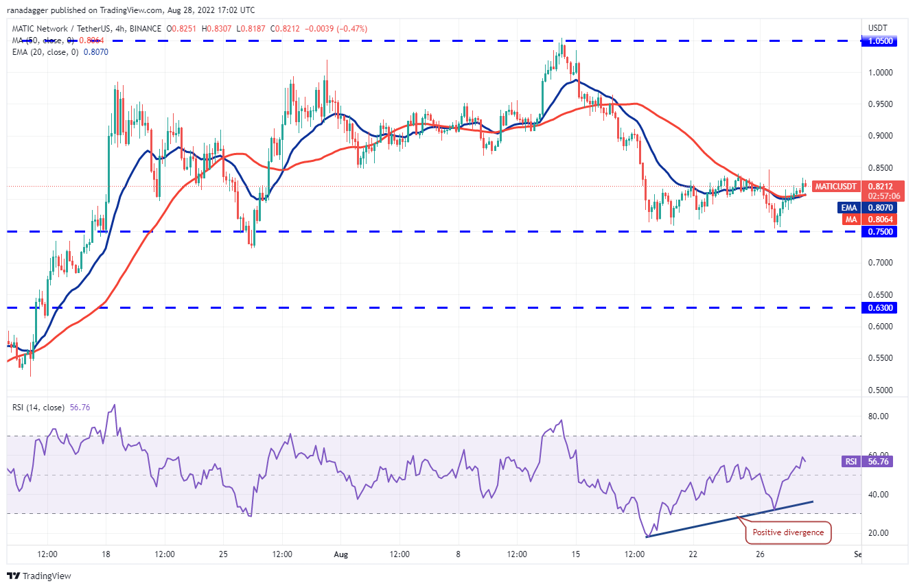Image resolution: width=915 pixels, height=588 pixels.
Task: Click the 1.0500 resistance level label
Action: [881, 41]
